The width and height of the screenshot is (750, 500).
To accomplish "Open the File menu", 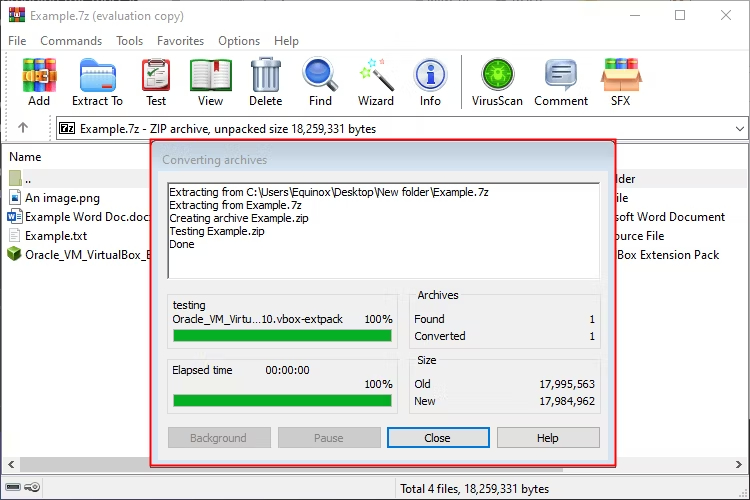I will 17,41.
